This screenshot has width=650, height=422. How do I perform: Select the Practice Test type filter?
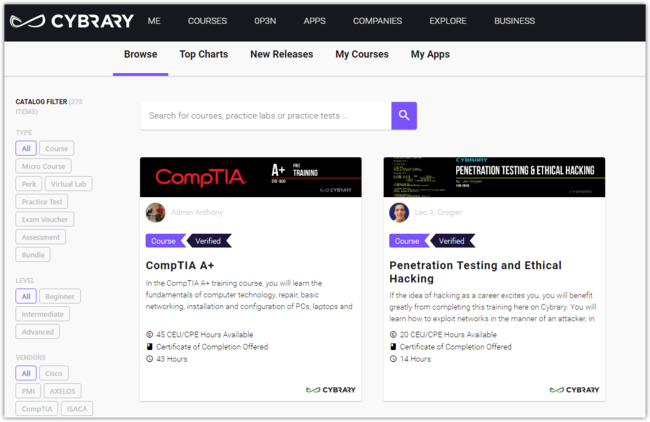(43, 201)
